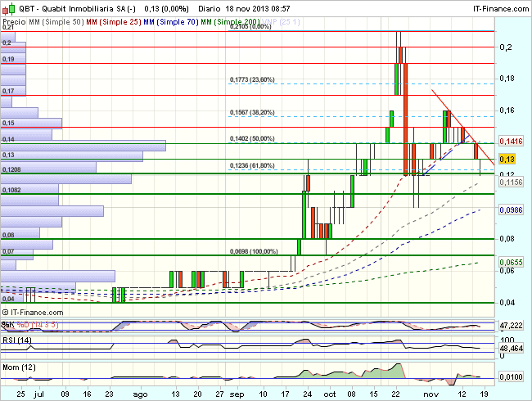Click the sep month label on date axis

point(237,394)
